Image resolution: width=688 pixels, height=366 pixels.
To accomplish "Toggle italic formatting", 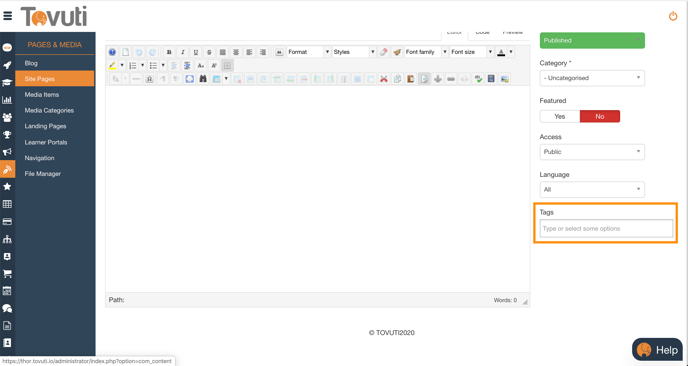I will coord(183,52).
